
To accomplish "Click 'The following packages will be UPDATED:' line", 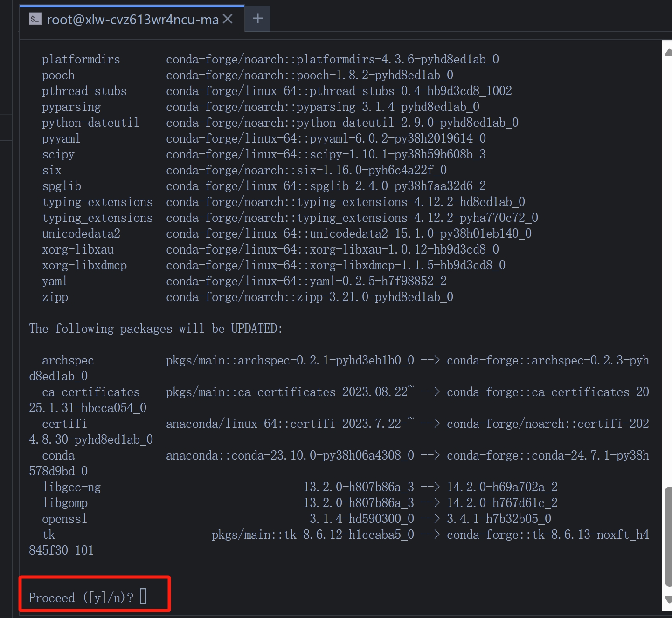I will (156, 329).
